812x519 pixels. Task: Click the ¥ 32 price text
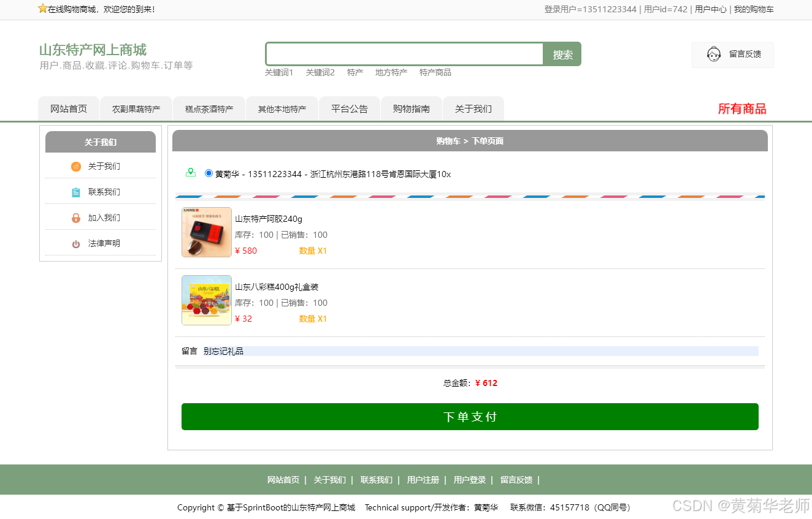tap(243, 319)
